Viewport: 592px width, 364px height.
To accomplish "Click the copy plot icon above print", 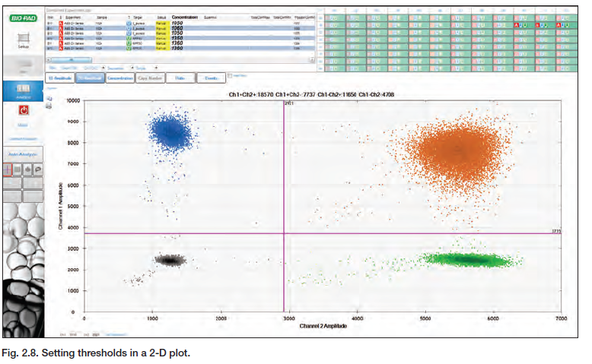I will 49,99.
